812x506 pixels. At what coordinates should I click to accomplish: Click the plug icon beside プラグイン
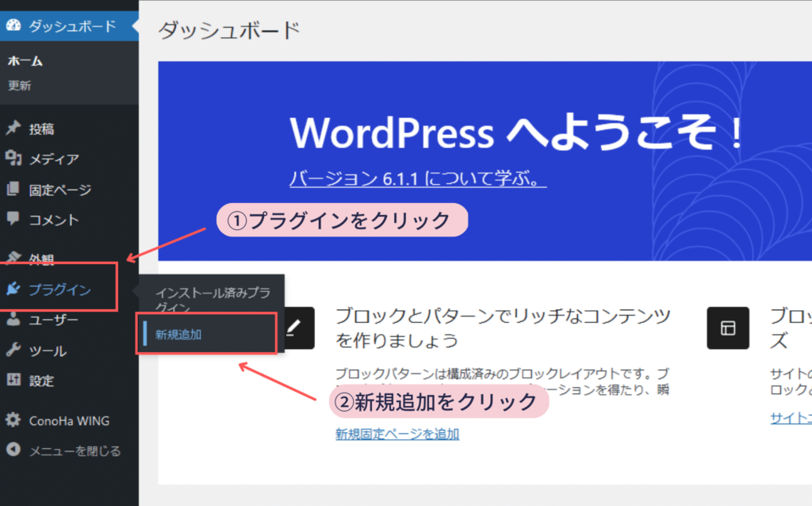[x=13, y=289]
